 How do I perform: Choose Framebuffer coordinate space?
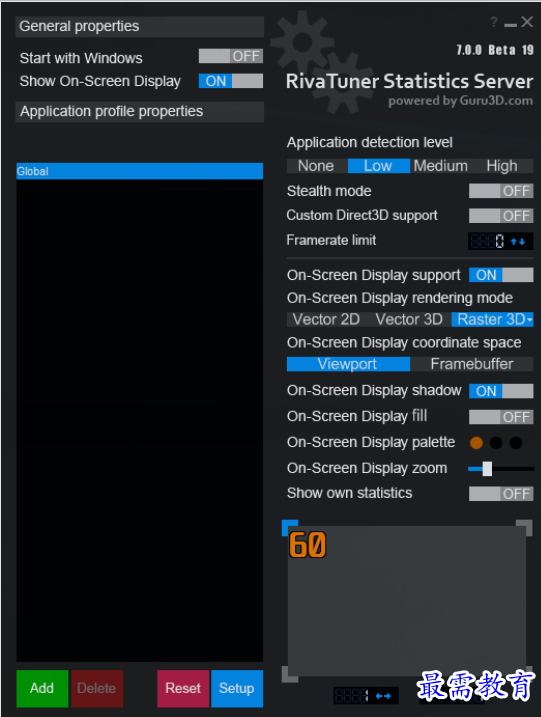point(471,364)
